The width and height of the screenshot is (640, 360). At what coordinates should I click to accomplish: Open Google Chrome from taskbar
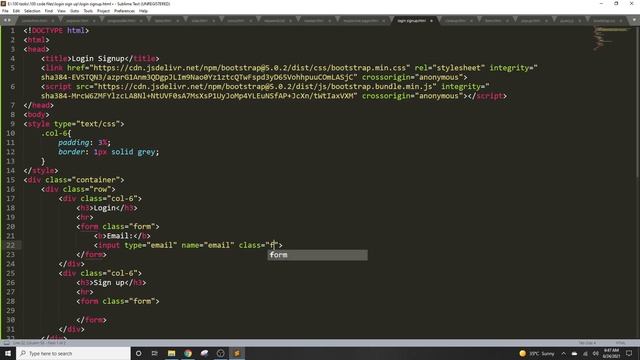click(188, 353)
